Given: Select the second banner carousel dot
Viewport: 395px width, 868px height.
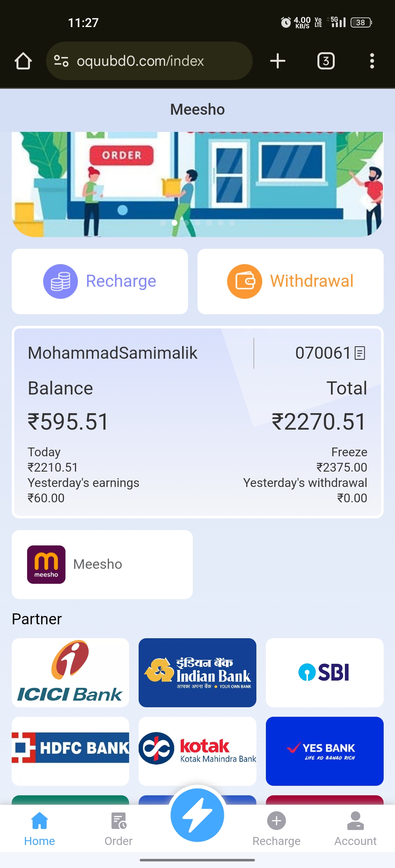Looking at the screenshot, I should 174,223.
